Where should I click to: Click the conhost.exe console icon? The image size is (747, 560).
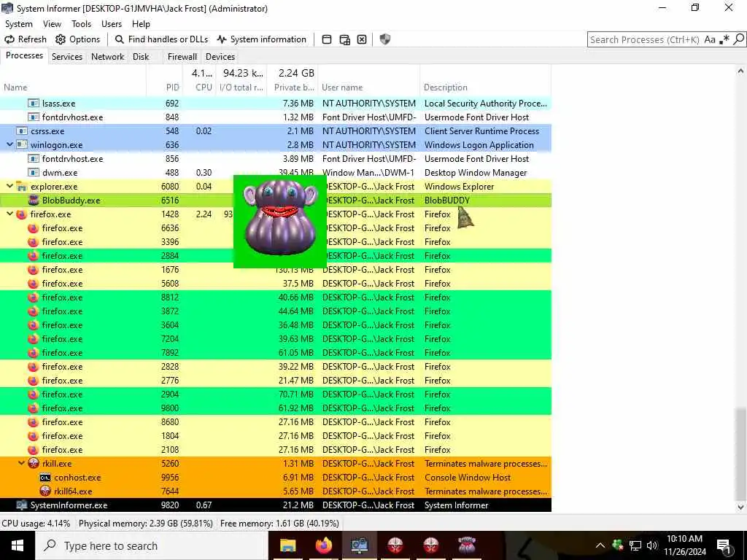(x=45, y=477)
